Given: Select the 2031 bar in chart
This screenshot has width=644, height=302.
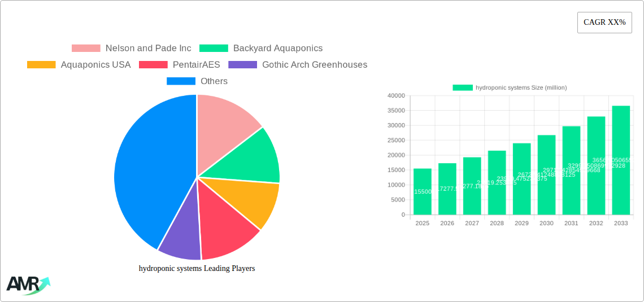Looking at the screenshot, I should coord(571,170).
